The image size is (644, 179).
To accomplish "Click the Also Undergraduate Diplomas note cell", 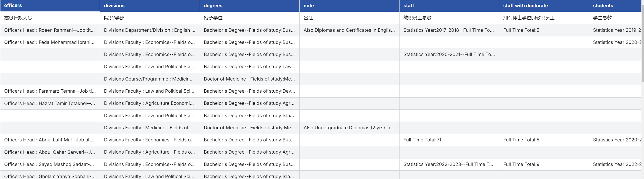I will [x=349, y=127].
